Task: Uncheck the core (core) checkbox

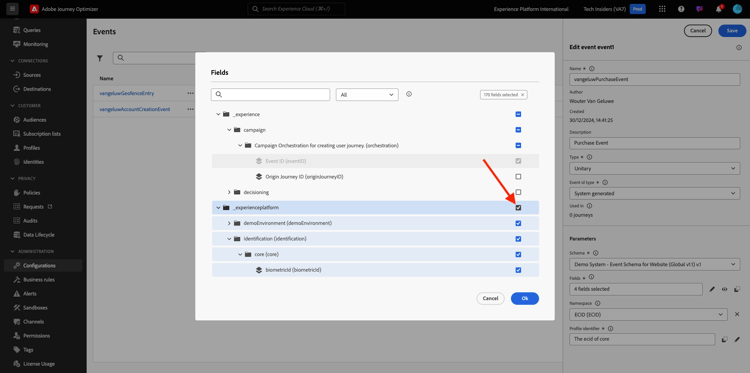Action: (518, 254)
